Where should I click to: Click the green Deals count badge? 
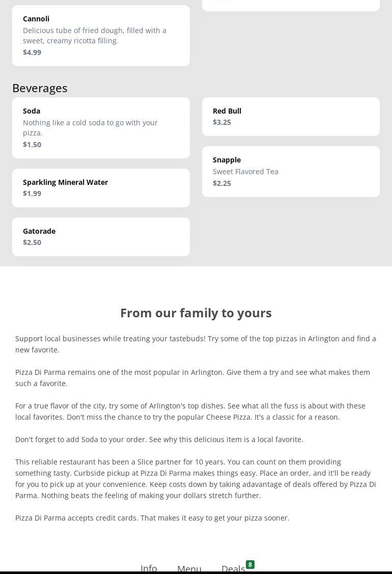pos(250,564)
